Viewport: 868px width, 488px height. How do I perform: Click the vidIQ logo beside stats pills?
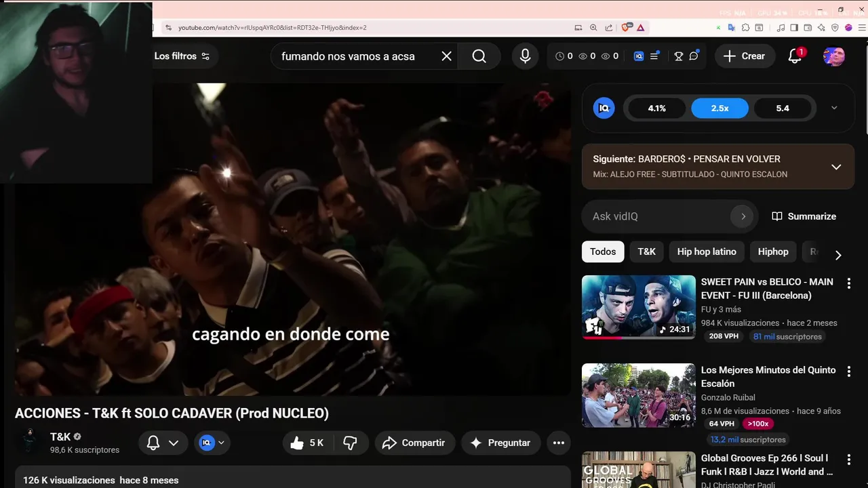pyautogui.click(x=604, y=108)
